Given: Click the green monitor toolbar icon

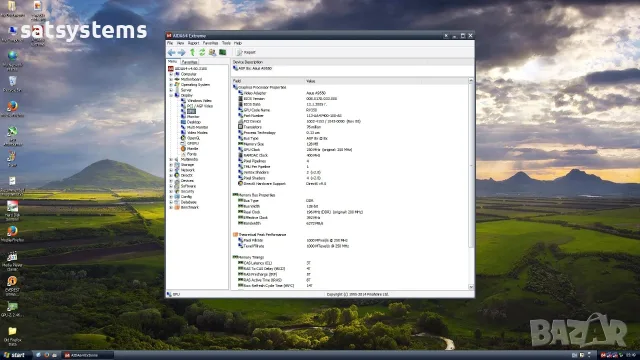Looking at the screenshot, I should (x=222, y=53).
